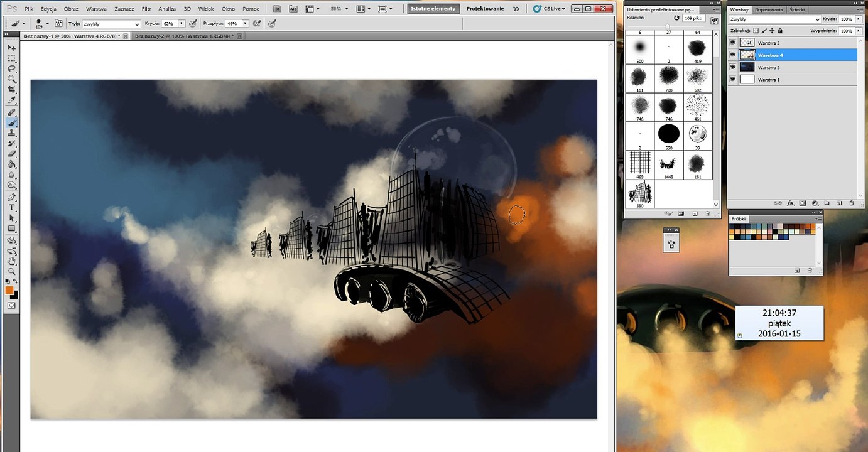This screenshot has height=452, width=868.
Task: Hide Warstwa 3 layer visibility
Action: pos(733,43)
